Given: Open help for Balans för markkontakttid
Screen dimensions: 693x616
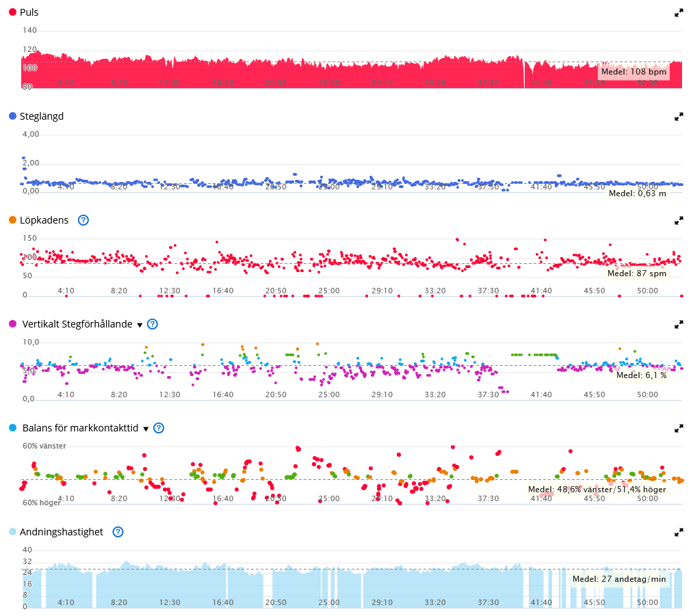Looking at the screenshot, I should [x=158, y=428].
